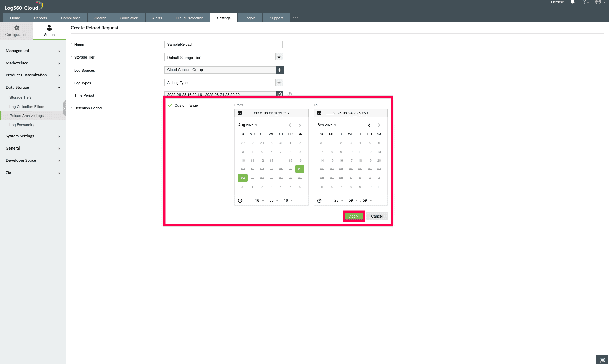The height and width of the screenshot is (364, 609).
Task: Open the Sep 2025 month selector
Action: coord(327,125)
